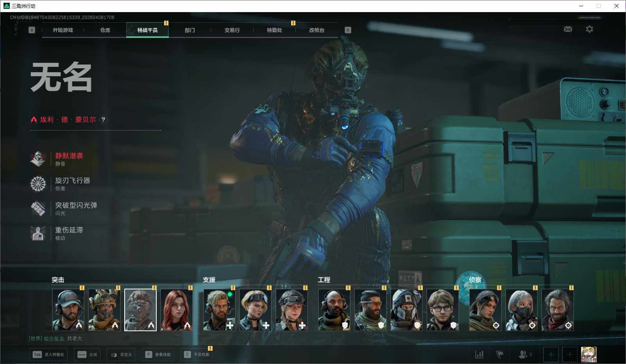Select the 支援 woman wearing a beret
The image size is (626, 364).
[x=292, y=310]
